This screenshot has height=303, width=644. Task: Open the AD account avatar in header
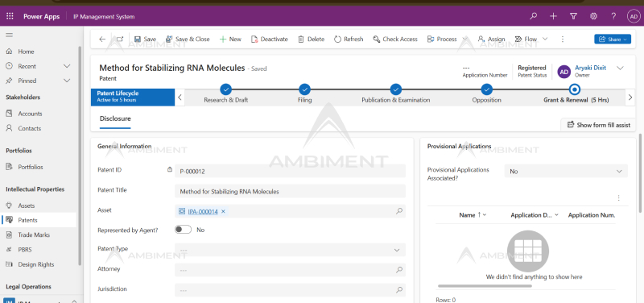coord(634,16)
